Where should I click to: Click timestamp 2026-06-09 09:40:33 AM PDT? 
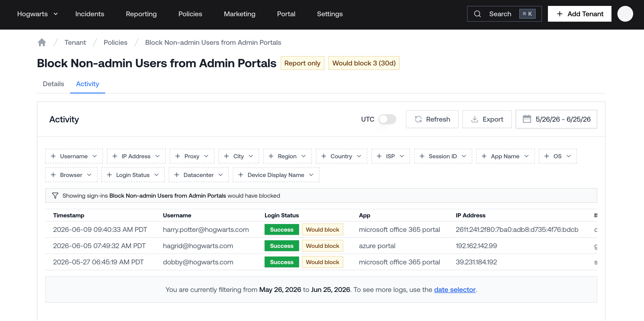(x=100, y=230)
